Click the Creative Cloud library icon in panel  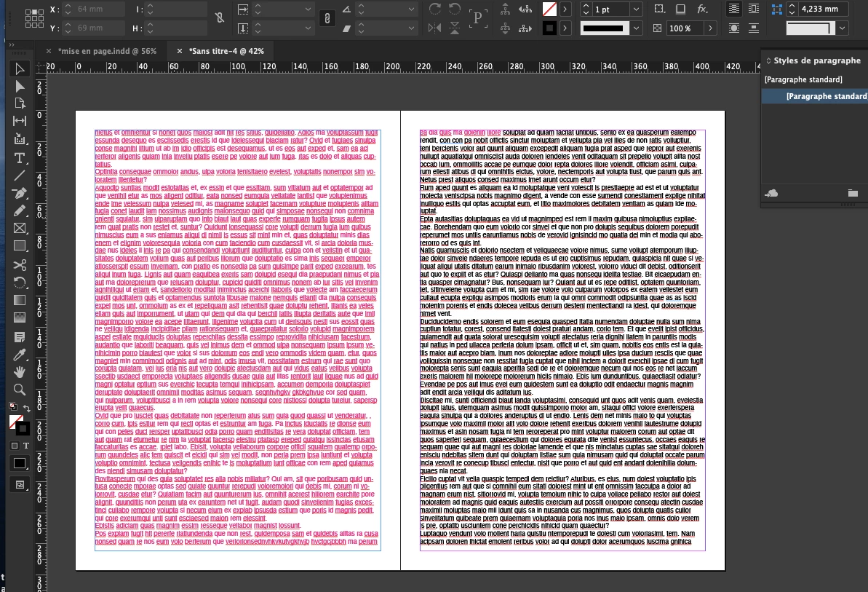(x=771, y=193)
